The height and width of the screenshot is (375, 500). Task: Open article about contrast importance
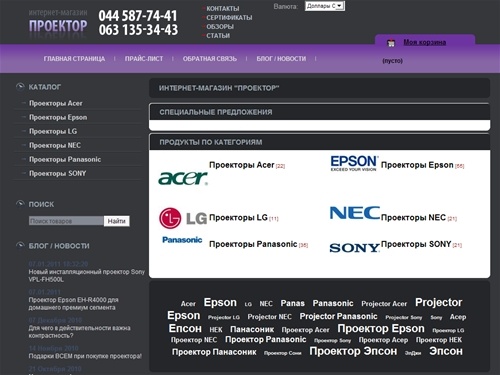(79, 332)
